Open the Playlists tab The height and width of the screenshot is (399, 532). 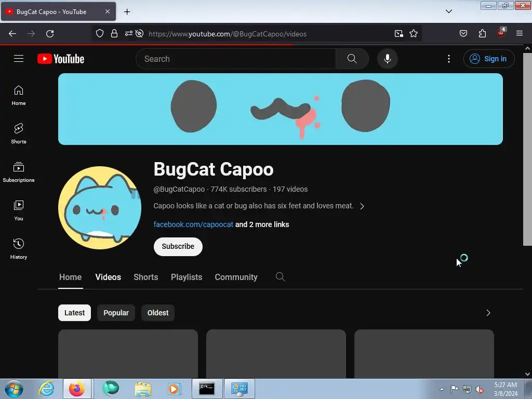pyautogui.click(x=187, y=277)
